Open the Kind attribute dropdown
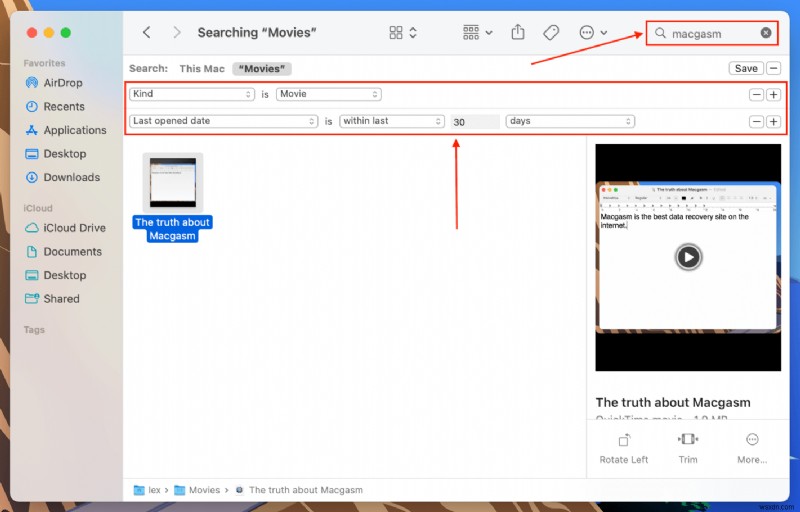 [x=191, y=94]
